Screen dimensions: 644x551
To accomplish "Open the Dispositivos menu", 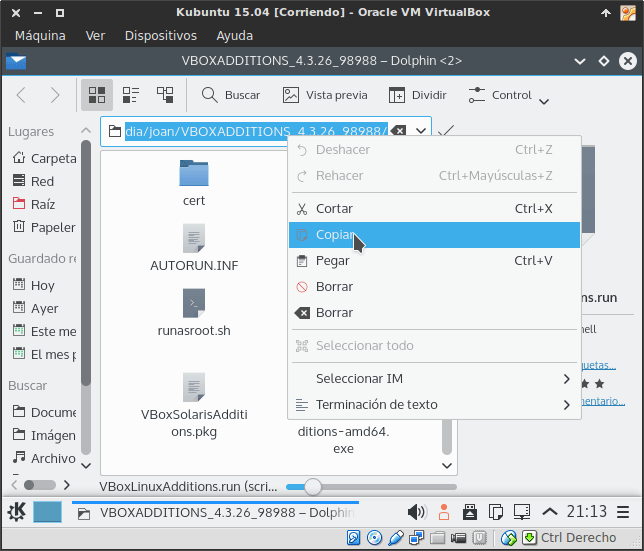I will (160, 35).
